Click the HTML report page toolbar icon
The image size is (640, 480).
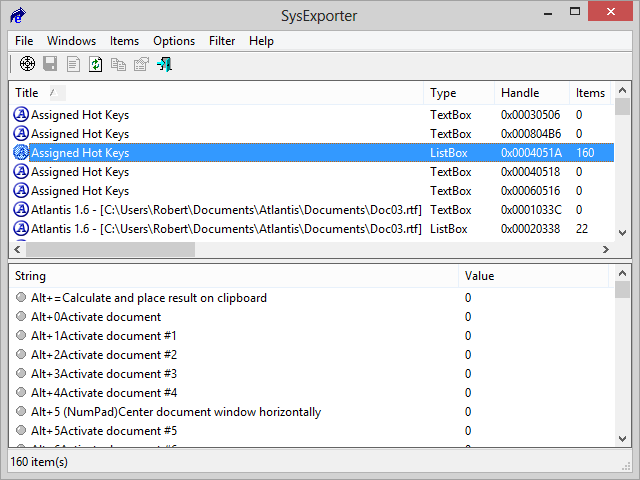coord(73,65)
